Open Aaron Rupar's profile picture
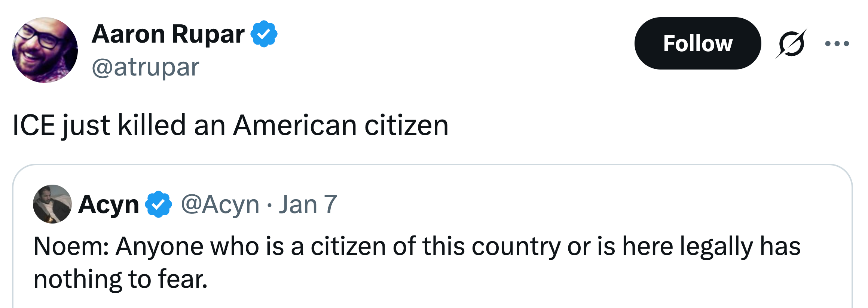Viewport: 868px width, 308px height. tap(45, 50)
